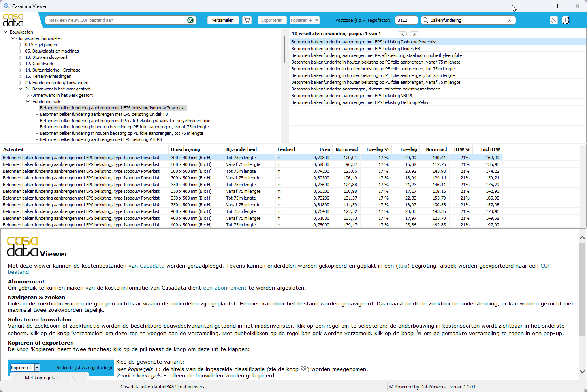Screen dimensions: 587x392
Task: Sort by Norm excl column header
Action: tap(347, 149)
